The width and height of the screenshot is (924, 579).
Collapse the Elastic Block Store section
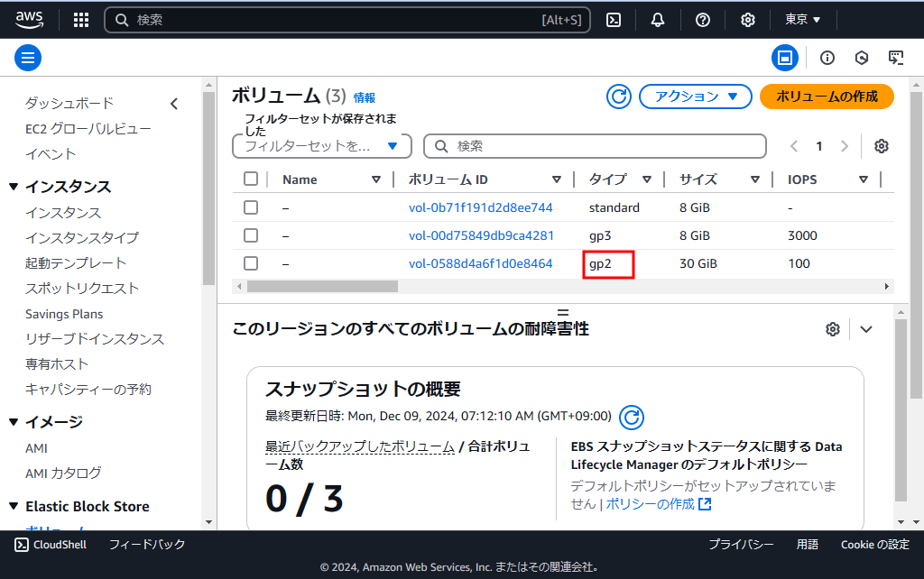pos(14,506)
